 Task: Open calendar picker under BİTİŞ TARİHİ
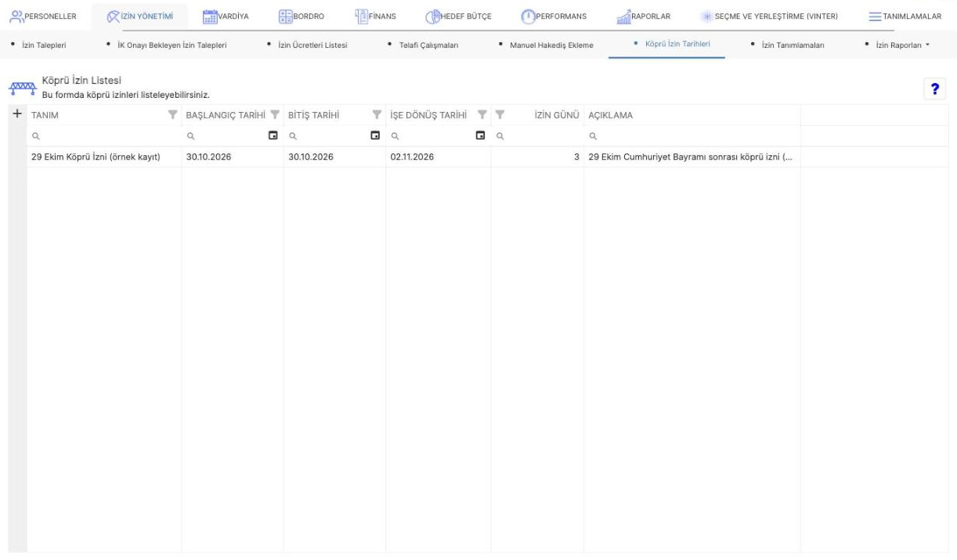point(375,135)
